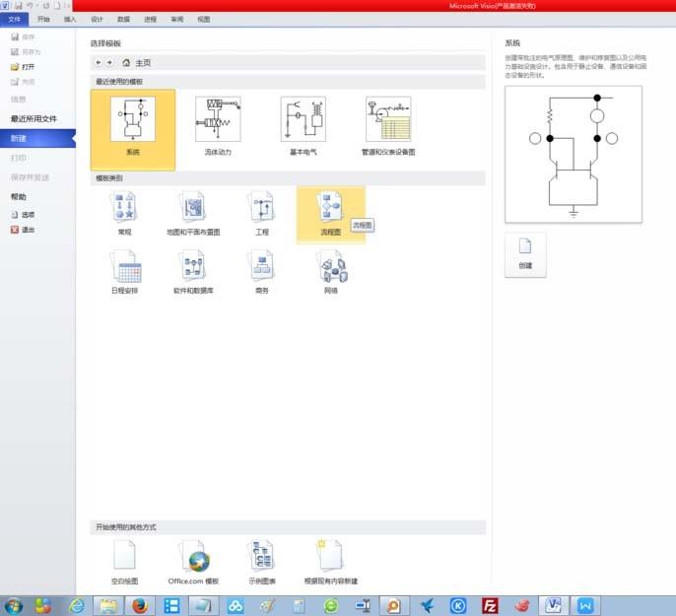This screenshot has width=676, height=616.
Task: Open the 软件和数据库 category
Action: tap(193, 272)
